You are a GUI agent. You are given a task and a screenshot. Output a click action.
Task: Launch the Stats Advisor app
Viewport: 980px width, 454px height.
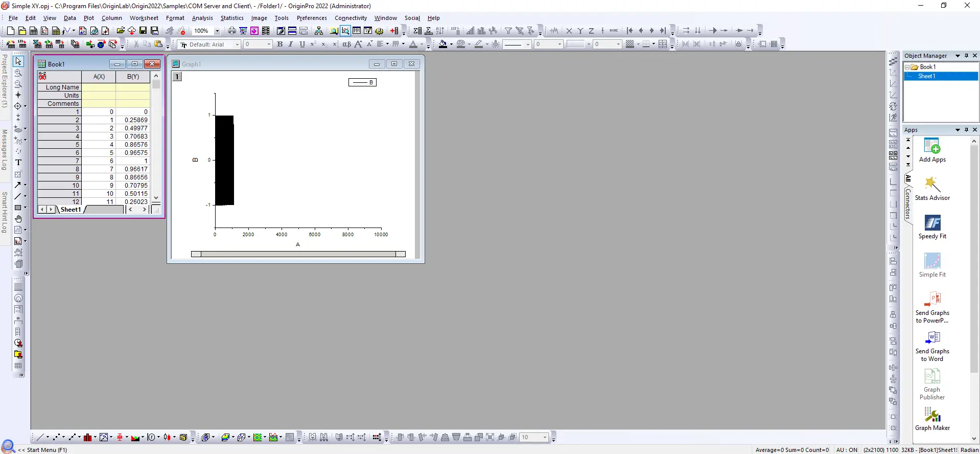932,188
